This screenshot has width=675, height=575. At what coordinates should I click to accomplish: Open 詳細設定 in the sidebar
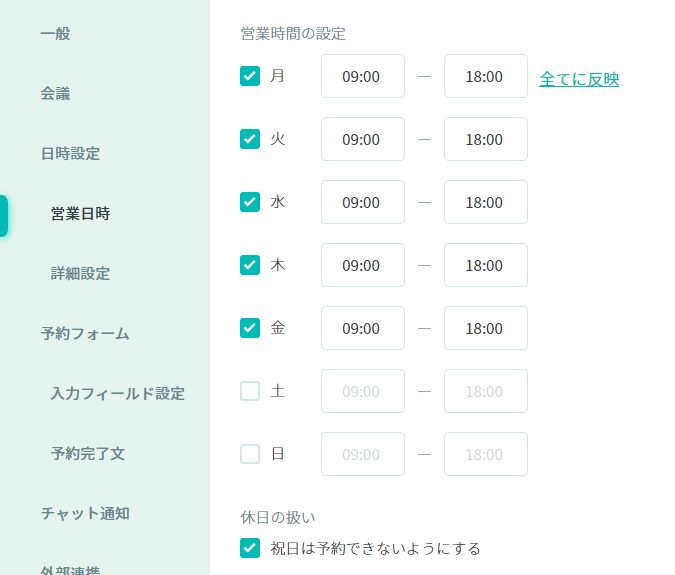(80, 274)
